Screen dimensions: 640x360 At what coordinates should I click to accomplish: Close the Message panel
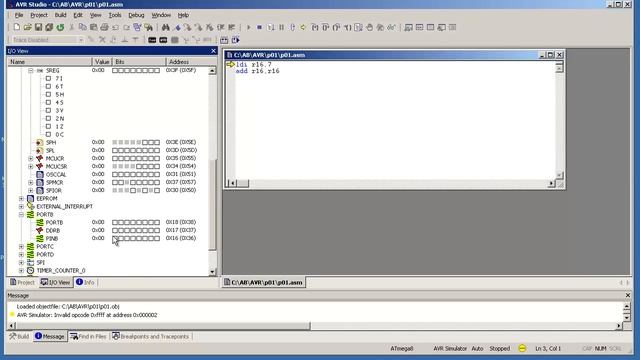[628, 295]
